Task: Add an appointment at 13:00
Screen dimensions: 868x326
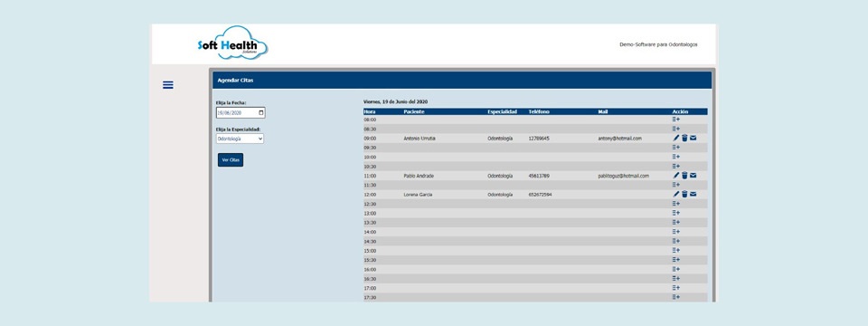Action: [676, 213]
